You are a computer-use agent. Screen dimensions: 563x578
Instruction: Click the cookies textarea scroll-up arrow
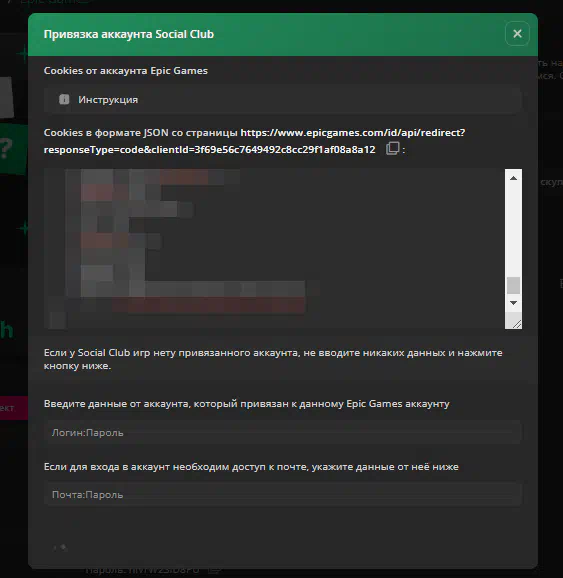pos(513,178)
